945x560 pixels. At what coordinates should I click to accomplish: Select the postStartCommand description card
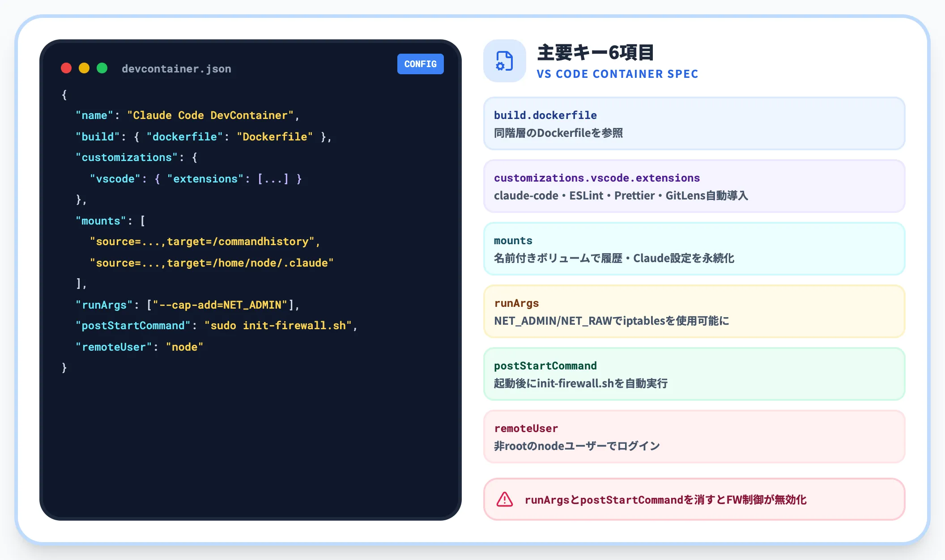pyautogui.click(x=694, y=374)
